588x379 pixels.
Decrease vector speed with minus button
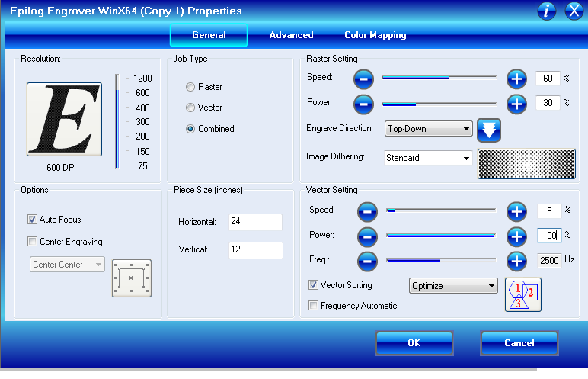point(367,211)
